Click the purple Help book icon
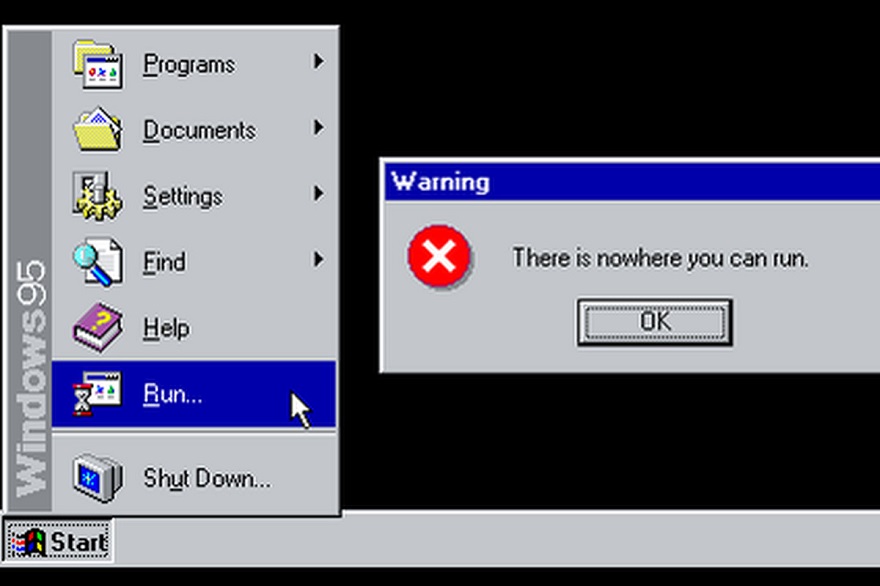The image size is (880, 586). [98, 327]
